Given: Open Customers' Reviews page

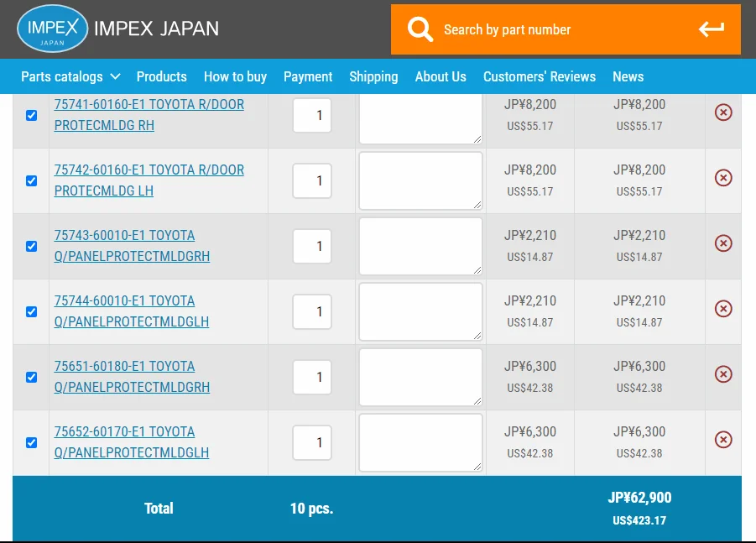Looking at the screenshot, I should click(539, 76).
